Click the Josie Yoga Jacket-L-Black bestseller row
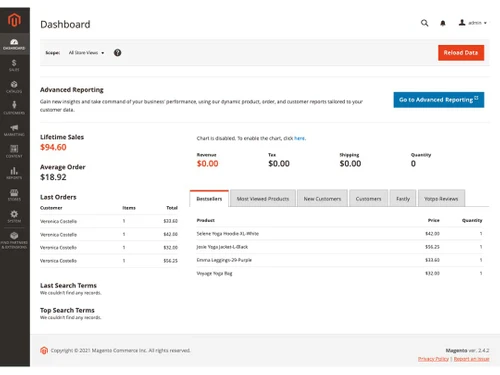Viewport: 500px width, 375px height. click(x=339, y=247)
